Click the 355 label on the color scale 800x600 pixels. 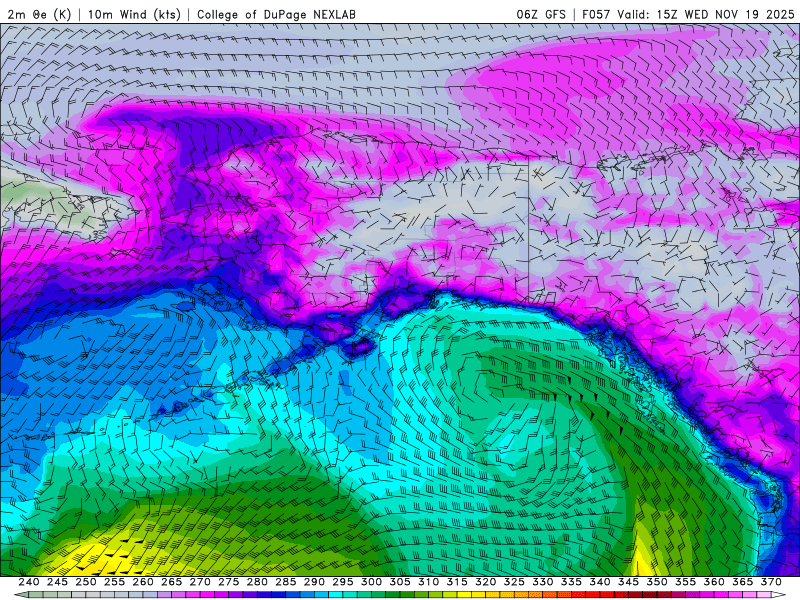(x=686, y=582)
